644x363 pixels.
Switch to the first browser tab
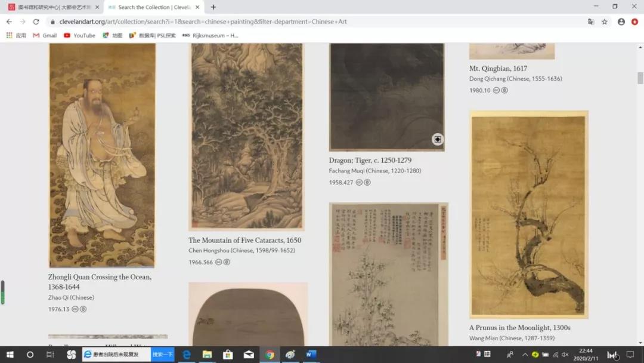(52, 7)
